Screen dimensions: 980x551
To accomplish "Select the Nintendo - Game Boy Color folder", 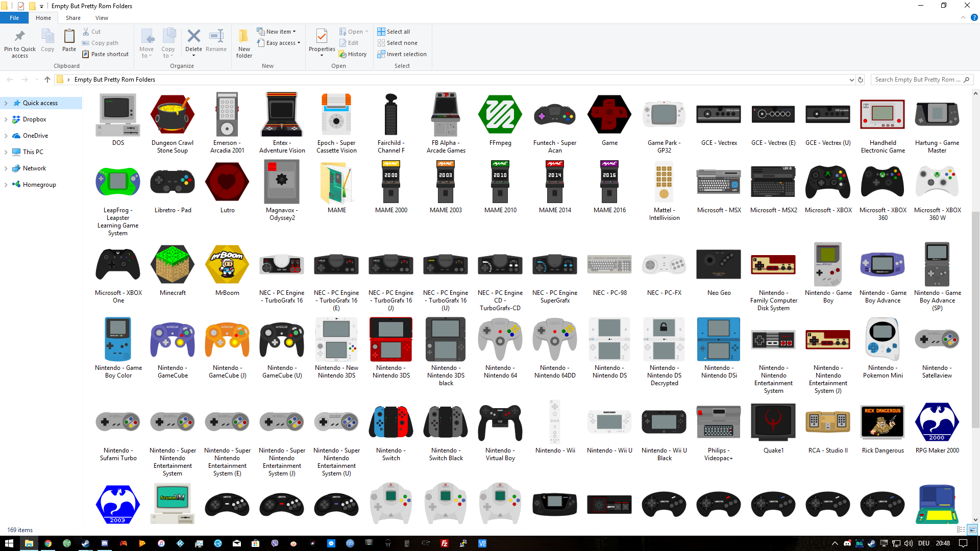I will coord(118,339).
